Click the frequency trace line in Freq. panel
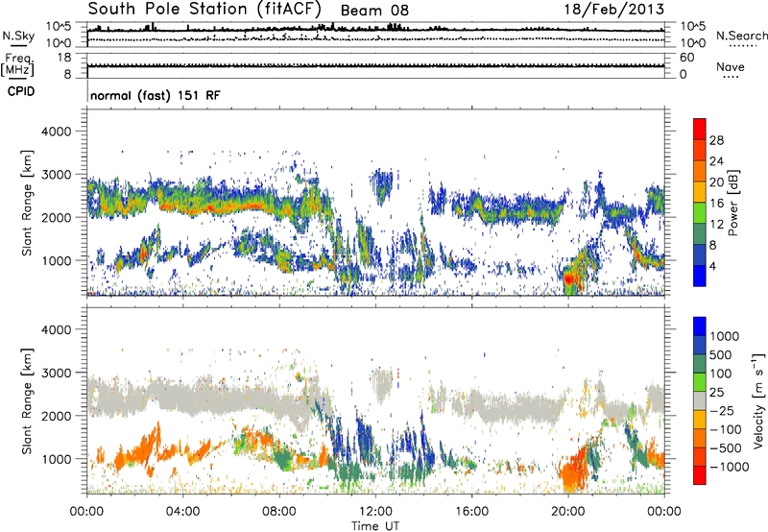Viewport: 768px width, 532px height. [x=375, y=65]
